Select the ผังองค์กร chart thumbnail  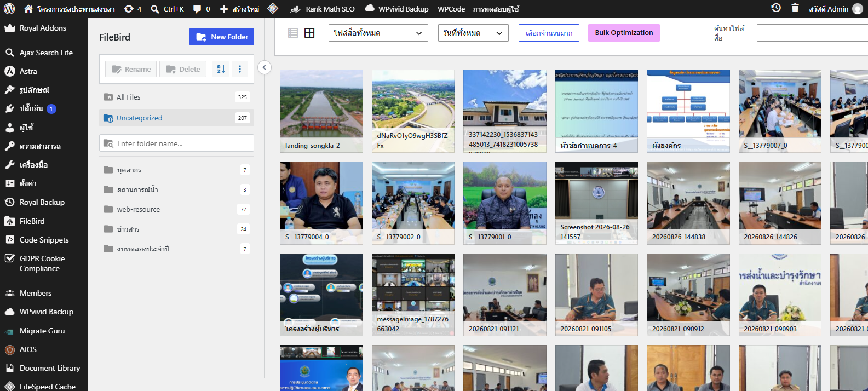click(688, 111)
